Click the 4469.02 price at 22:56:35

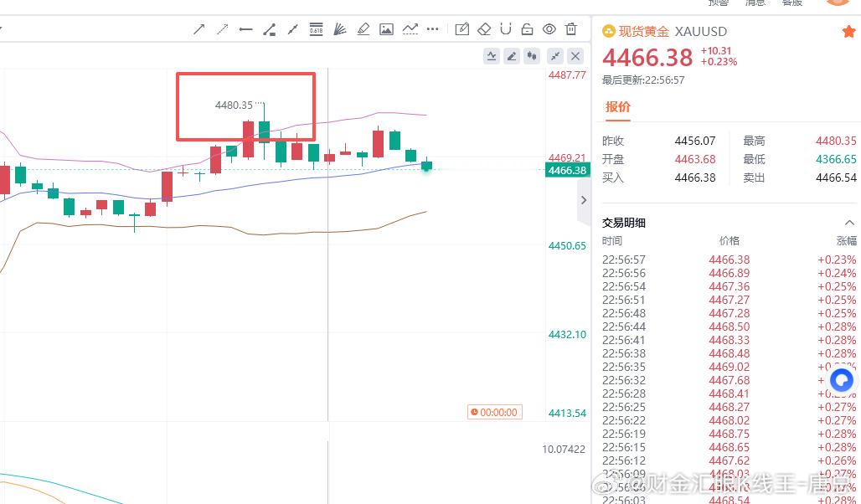[x=730, y=367]
